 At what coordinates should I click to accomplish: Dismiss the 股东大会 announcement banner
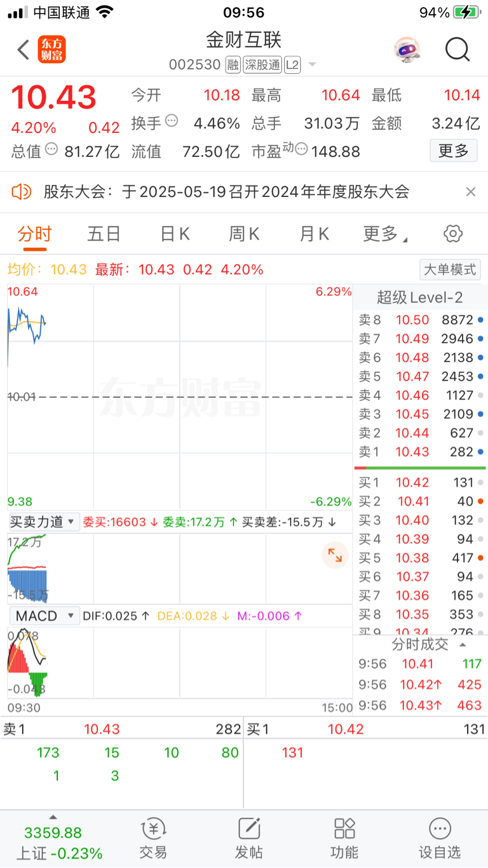(x=471, y=192)
